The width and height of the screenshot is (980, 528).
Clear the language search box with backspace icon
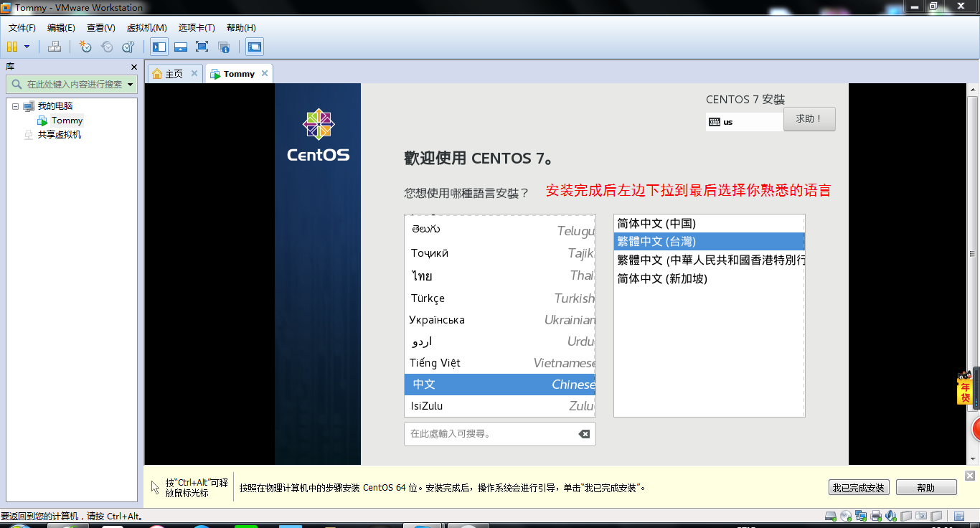point(584,434)
